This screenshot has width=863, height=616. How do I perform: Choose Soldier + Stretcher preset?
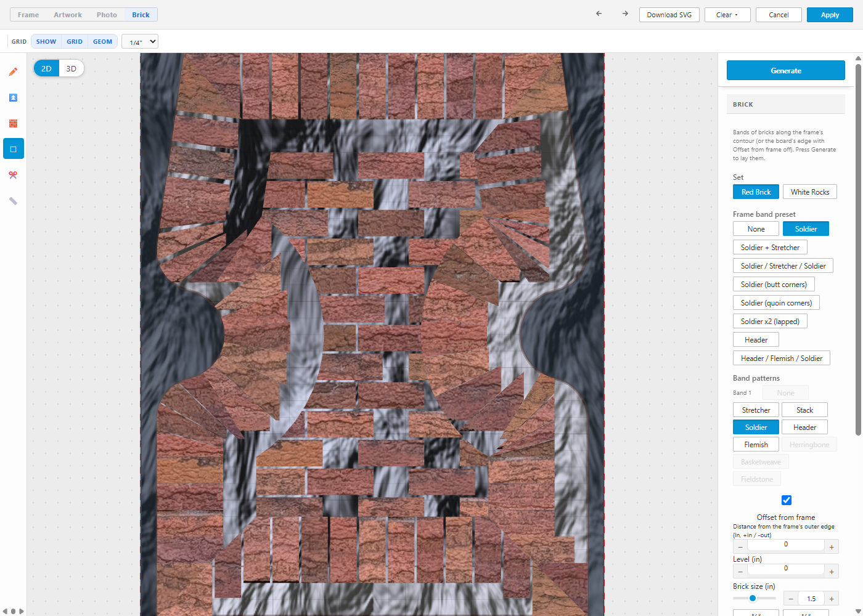click(x=770, y=248)
